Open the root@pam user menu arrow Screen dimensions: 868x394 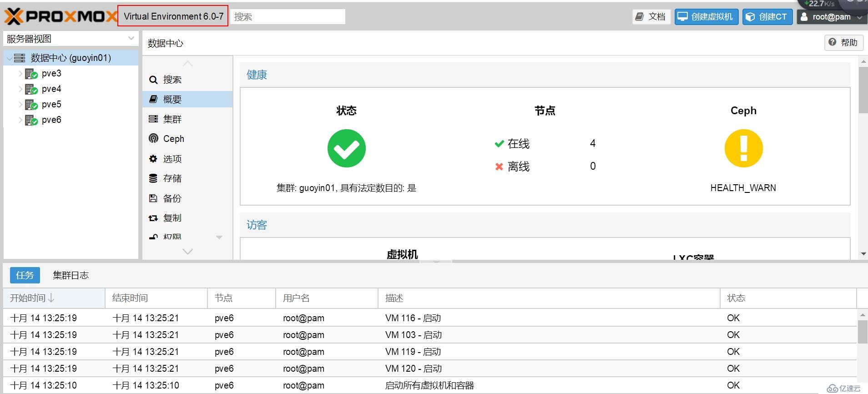pos(859,17)
